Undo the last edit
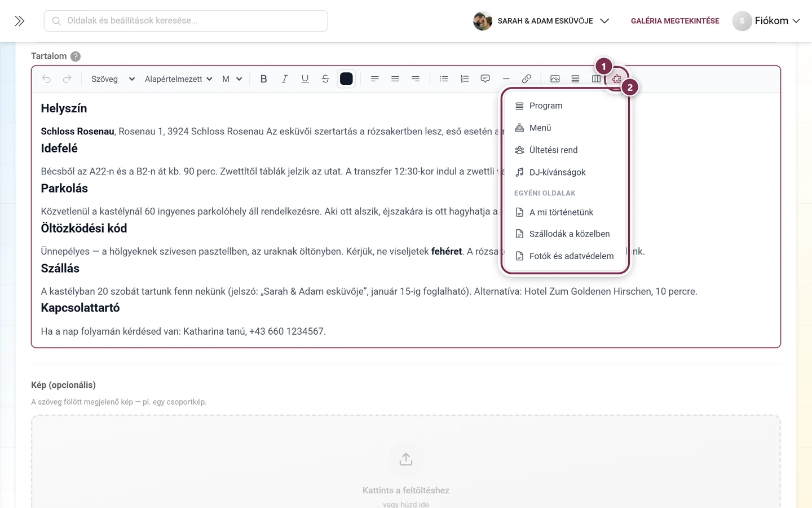812x508 pixels. click(x=46, y=79)
